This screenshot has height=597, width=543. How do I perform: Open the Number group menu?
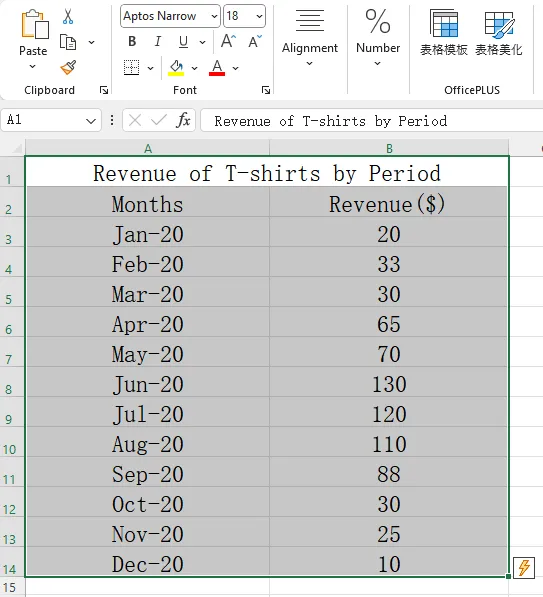tap(378, 38)
